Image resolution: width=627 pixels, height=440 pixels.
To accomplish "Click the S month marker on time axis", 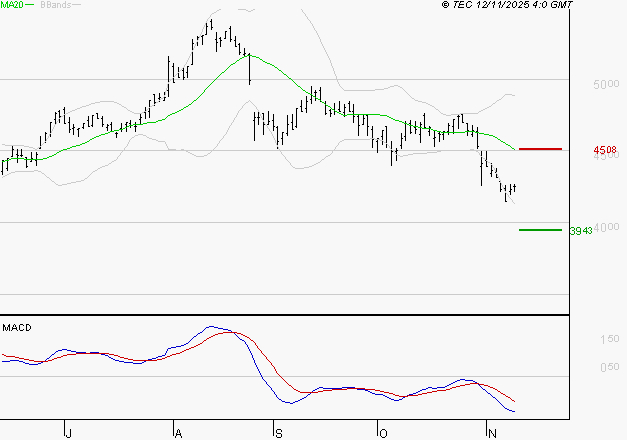I will pyautogui.click(x=279, y=434).
